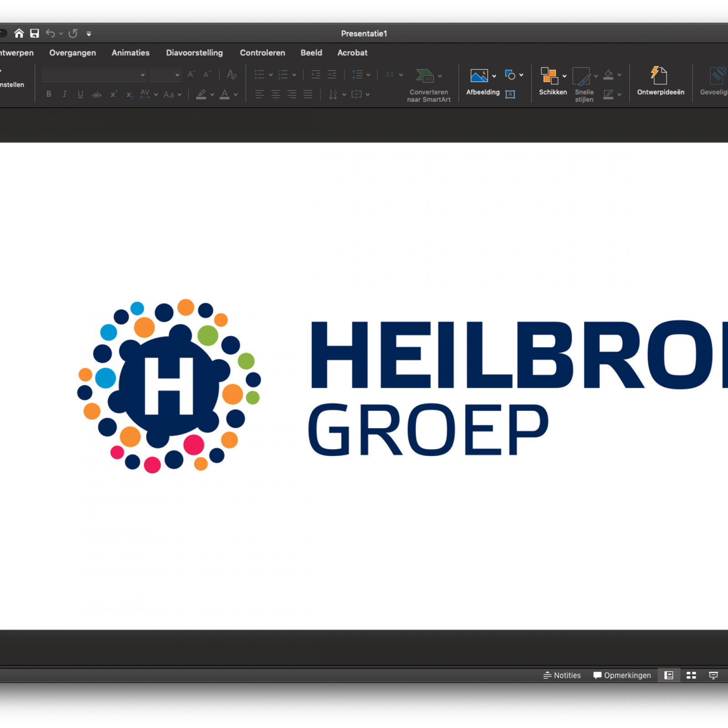The image size is (728, 728).
Task: Click the Home icon in title bar
Action: click(19, 33)
